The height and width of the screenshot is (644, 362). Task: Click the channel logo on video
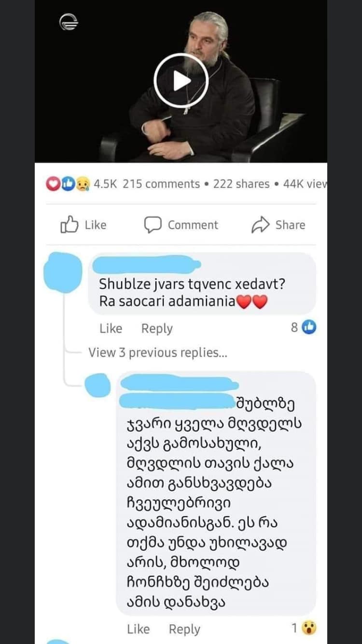pyautogui.click(x=69, y=22)
